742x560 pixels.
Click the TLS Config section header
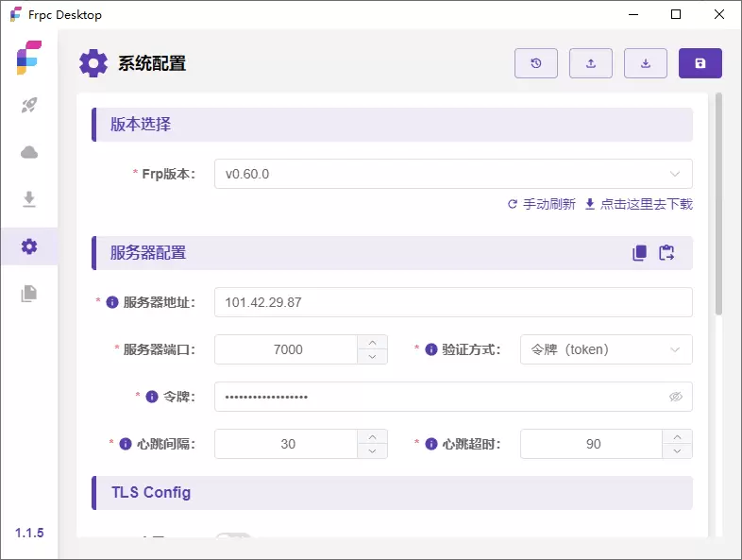click(393, 493)
